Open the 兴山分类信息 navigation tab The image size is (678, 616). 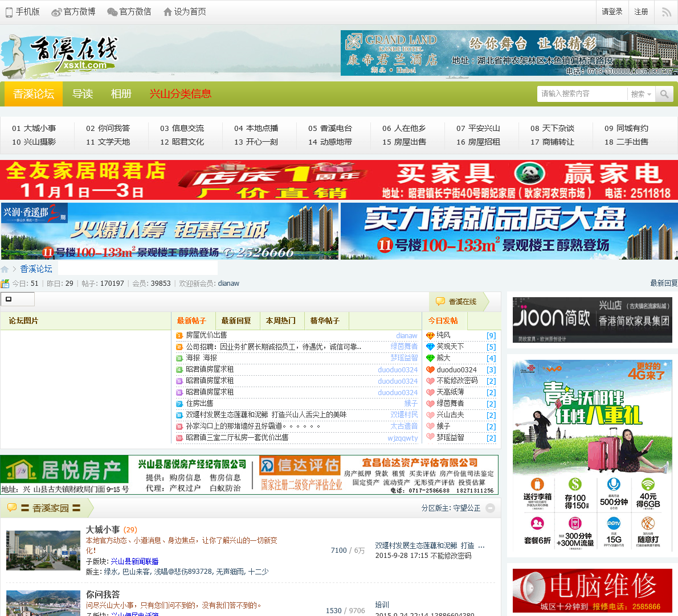pyautogui.click(x=180, y=94)
